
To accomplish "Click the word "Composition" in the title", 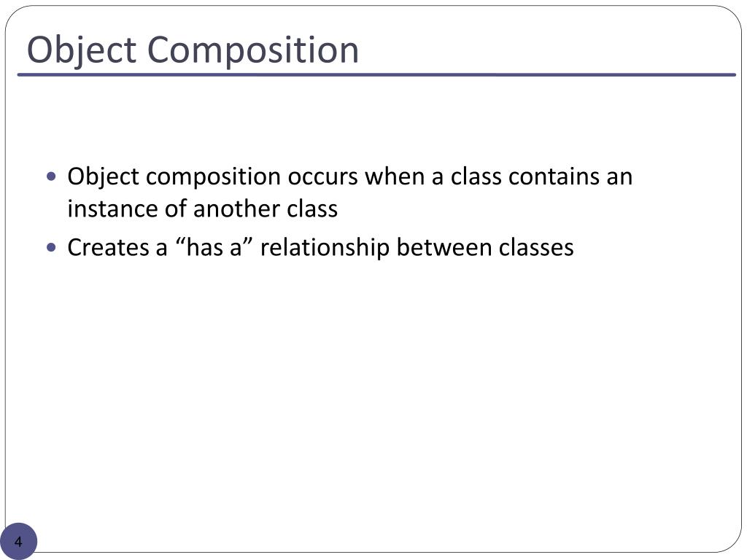I will pyautogui.click(x=252, y=50).
